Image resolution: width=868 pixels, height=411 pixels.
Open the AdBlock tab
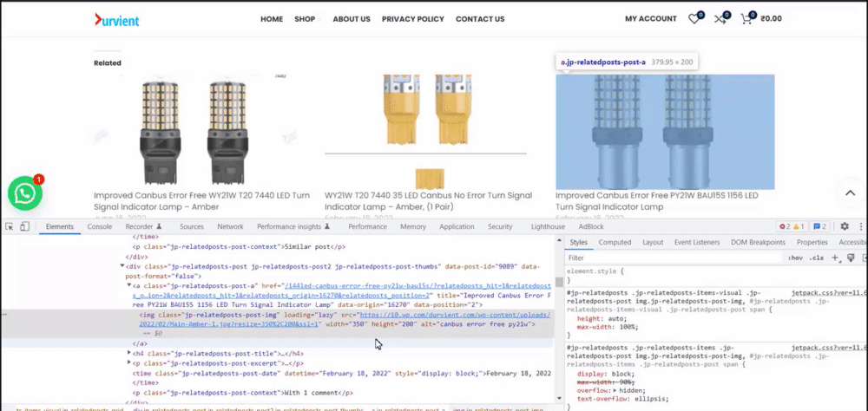tap(591, 227)
